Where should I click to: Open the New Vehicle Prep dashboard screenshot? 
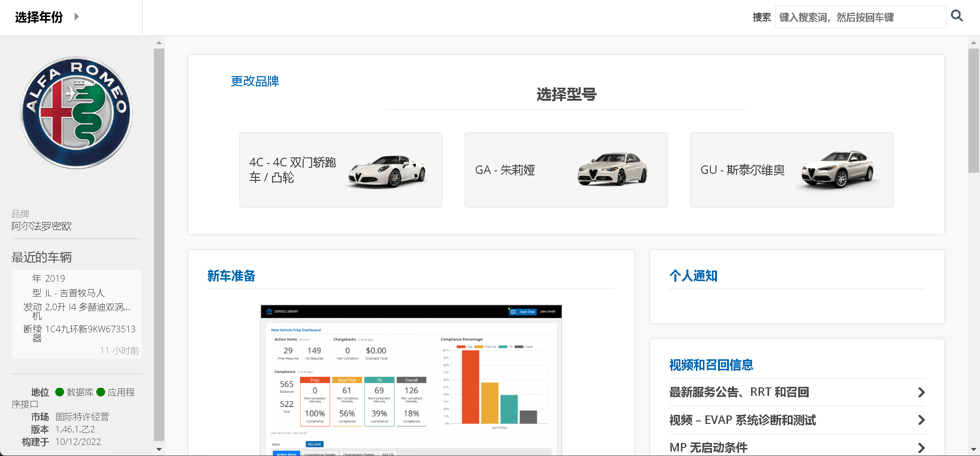(x=411, y=380)
